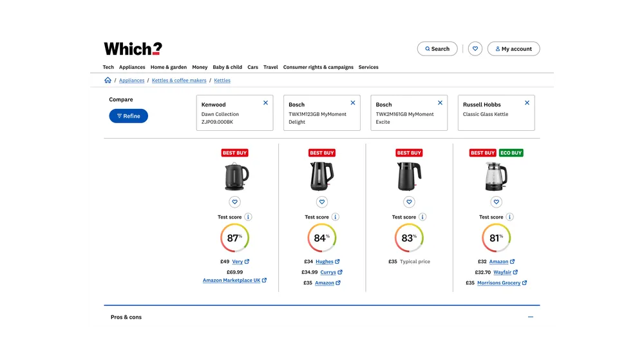644x363 pixels.
Task: Save the Kenwood kettle with heart icon
Action: pyautogui.click(x=235, y=202)
